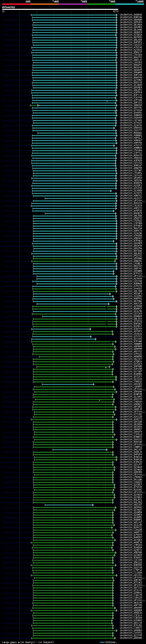Select the last hit UniRef100_Q869A6
Viewport: 146px width, 644px height.
click(131, 638)
